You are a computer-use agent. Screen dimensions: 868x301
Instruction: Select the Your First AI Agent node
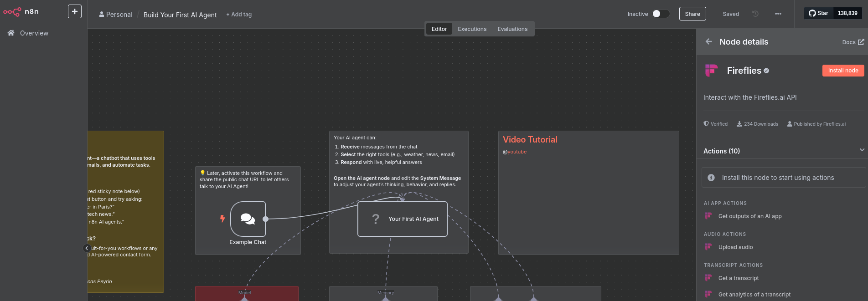coord(403,219)
